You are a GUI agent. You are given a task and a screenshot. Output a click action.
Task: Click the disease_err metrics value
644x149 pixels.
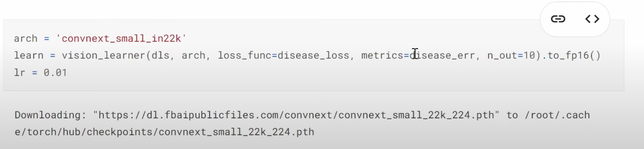pos(443,55)
